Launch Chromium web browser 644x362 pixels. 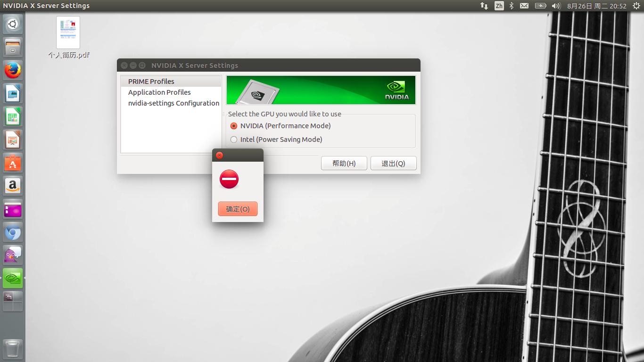(x=13, y=232)
